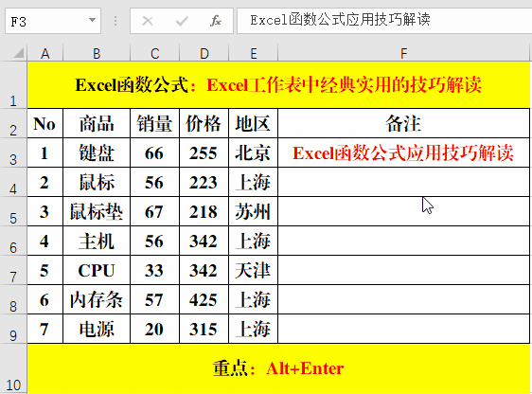532x394 pixels.
Task: Click the 重点: Alt+Enter yellow cell
Action: point(278,368)
